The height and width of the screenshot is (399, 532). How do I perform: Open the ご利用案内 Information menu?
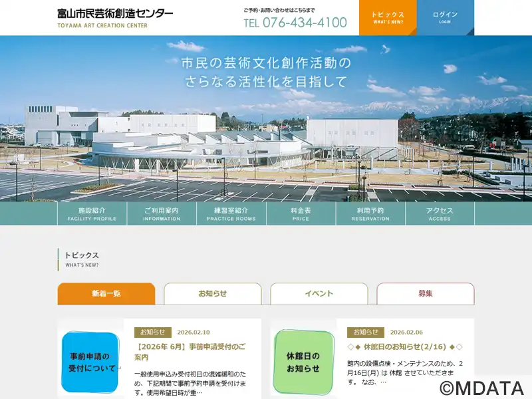[x=162, y=213]
